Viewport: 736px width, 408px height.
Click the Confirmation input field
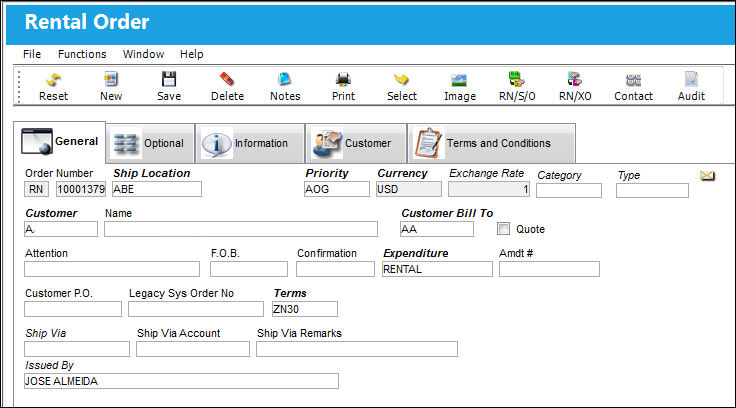tap(335, 269)
